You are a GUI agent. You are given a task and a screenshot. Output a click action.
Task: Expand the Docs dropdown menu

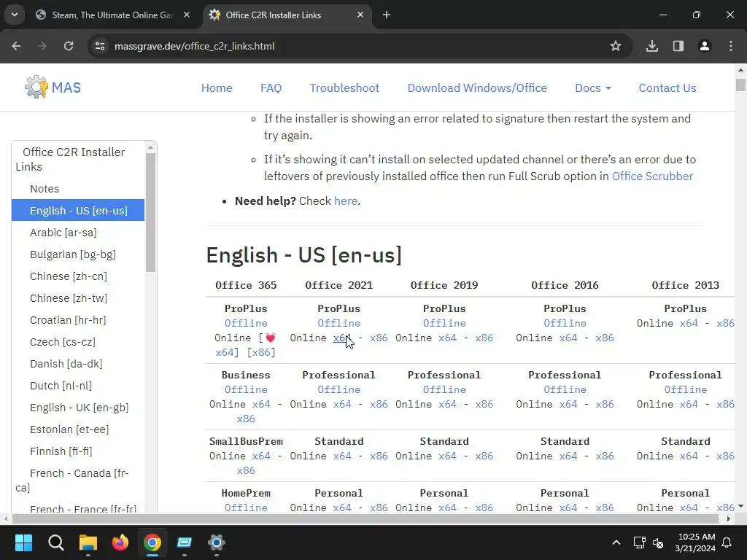pos(593,87)
